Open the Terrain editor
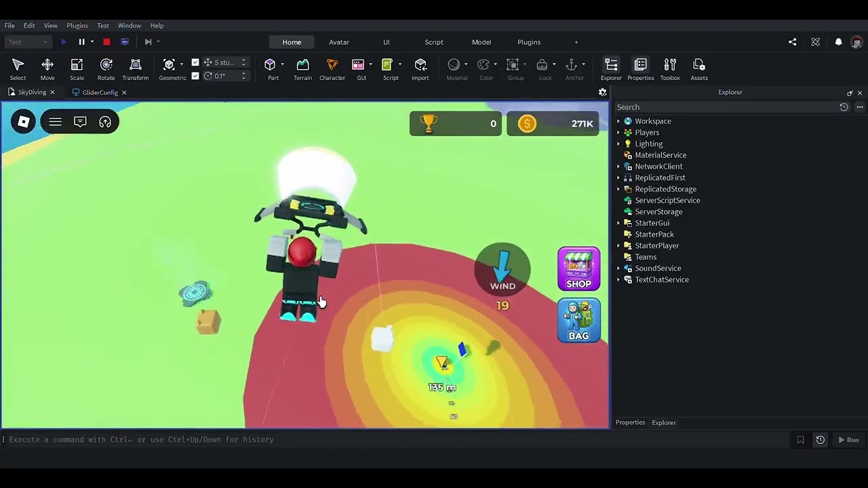Viewport: 868px width, 488px height. [302, 68]
